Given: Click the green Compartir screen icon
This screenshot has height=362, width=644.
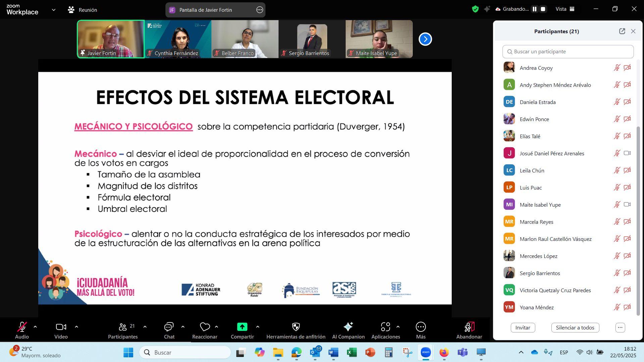Looking at the screenshot, I should 242,326.
